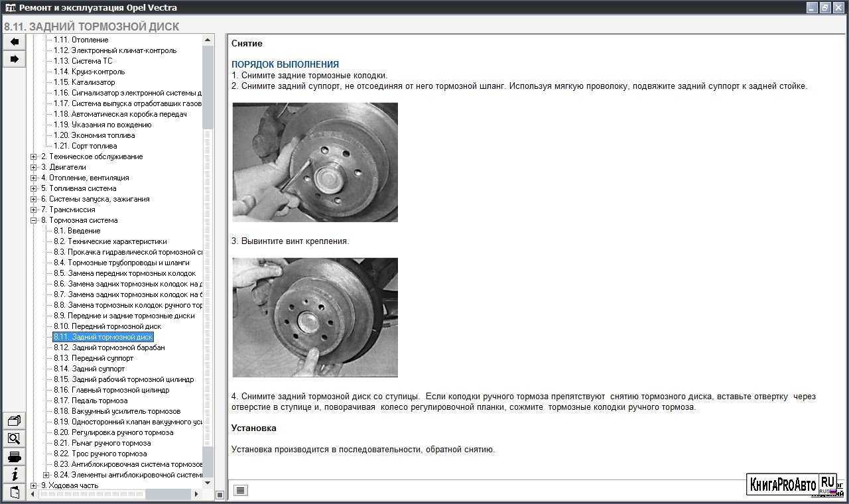Open topic 8.20. Регулировка ручного тормоза
This screenshot has width=849, height=504.
click(113, 432)
